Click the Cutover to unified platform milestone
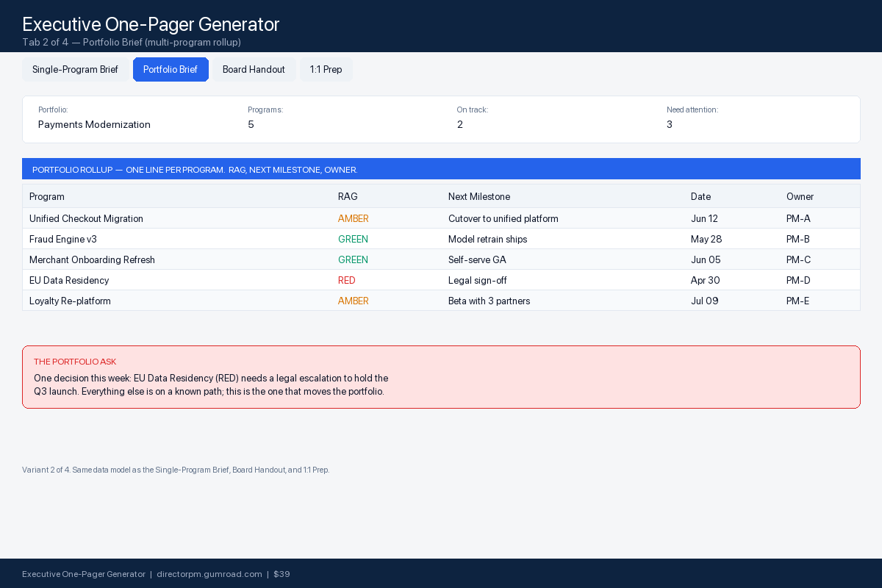882x588 pixels. (503, 219)
